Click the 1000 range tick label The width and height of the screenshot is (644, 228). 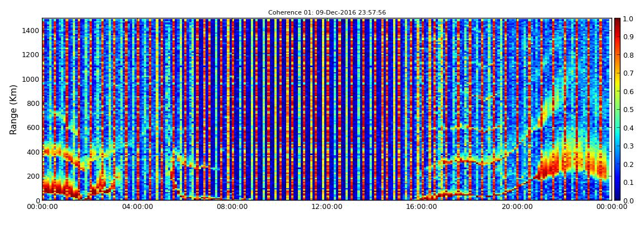(x=31, y=79)
